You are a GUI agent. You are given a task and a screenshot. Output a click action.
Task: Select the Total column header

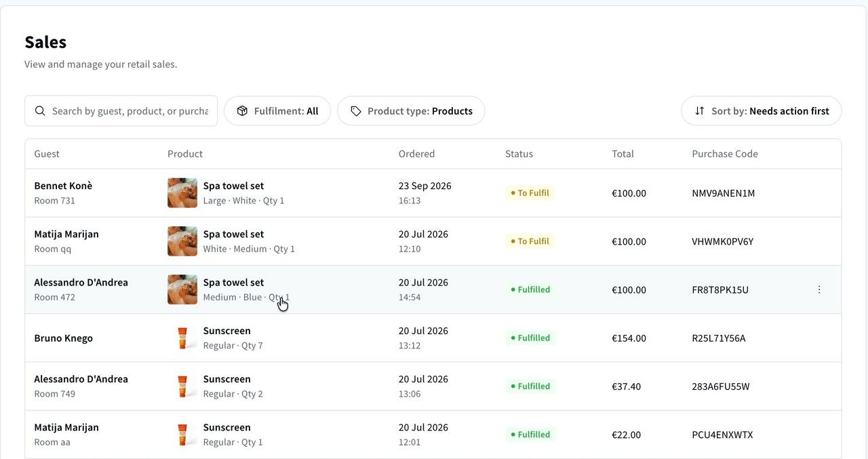tap(623, 154)
